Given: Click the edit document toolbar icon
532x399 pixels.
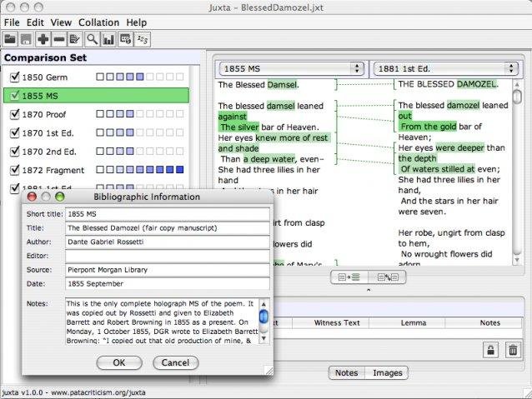Looking at the screenshot, I should (x=75, y=39).
